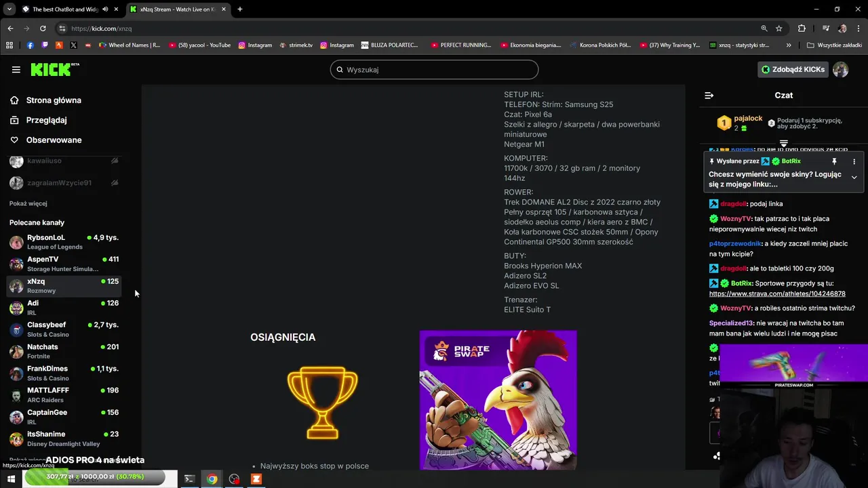Image resolution: width=868 pixels, height=488 pixels.
Task: Open the pinned message three-dot menu
Action: click(x=854, y=161)
